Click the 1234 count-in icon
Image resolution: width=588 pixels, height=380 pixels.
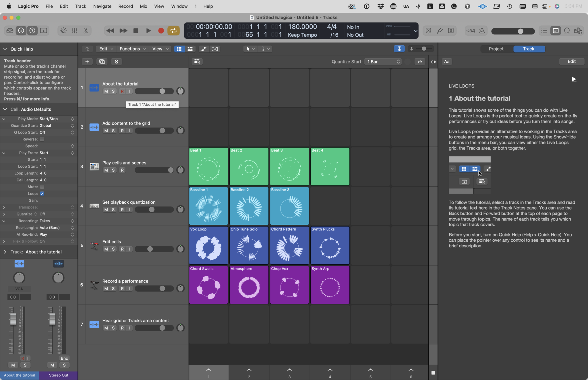(x=470, y=31)
